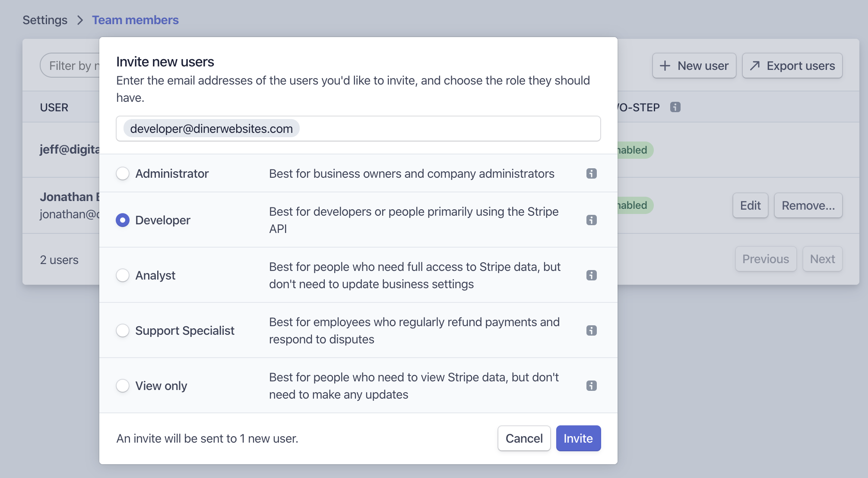Screen dimensions: 868x478
Task: Send invite with the Invite button
Action: (x=578, y=438)
